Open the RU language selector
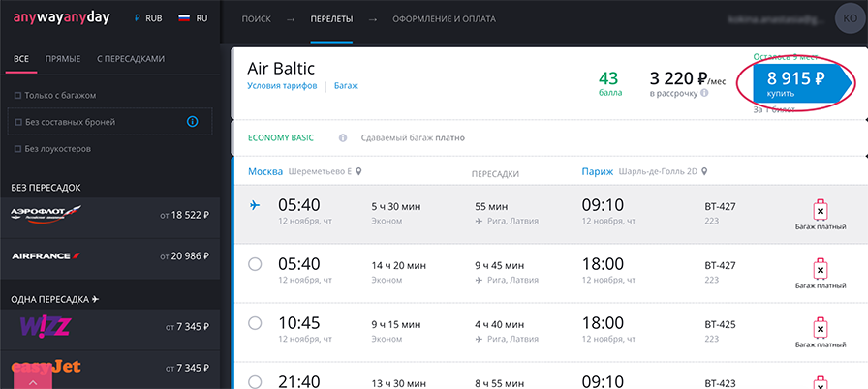This screenshot has width=868, height=389. tap(194, 18)
